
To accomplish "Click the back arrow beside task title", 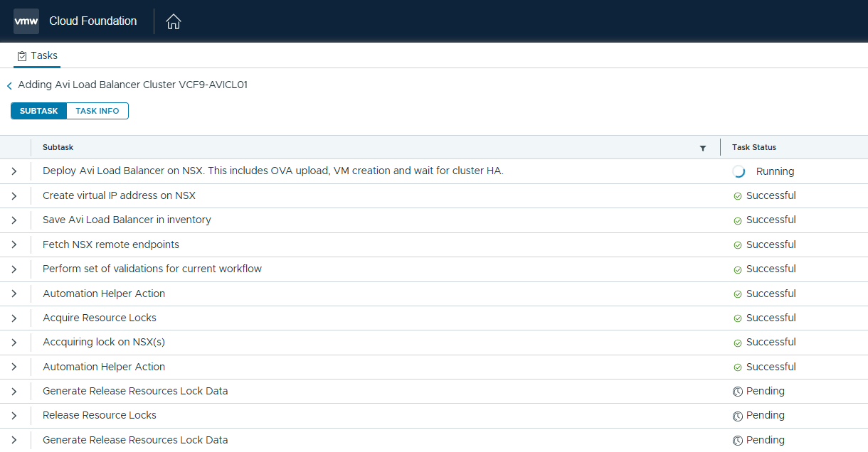I will (x=9, y=86).
